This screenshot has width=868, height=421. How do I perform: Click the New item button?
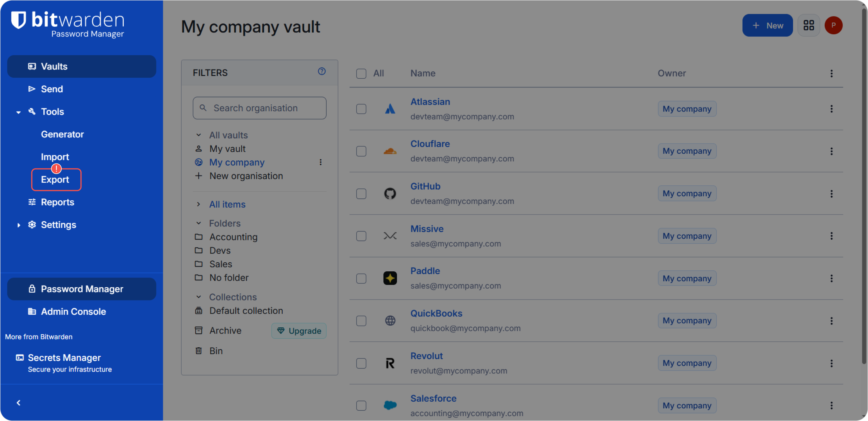[x=767, y=25]
